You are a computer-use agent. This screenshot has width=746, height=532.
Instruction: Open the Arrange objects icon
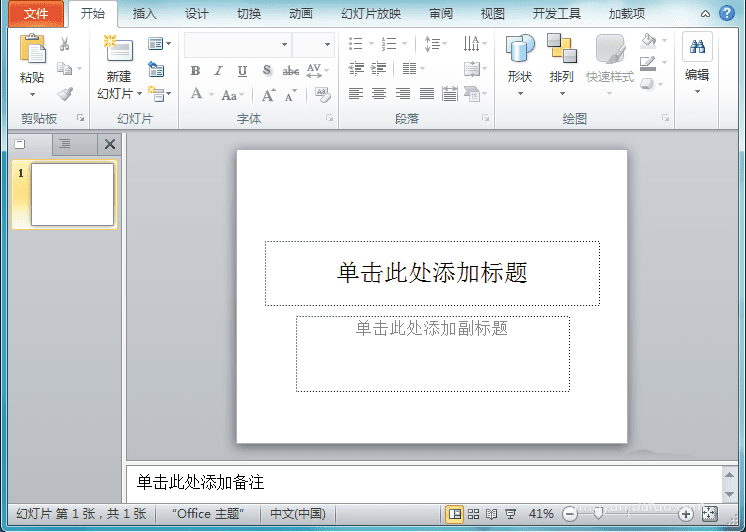(562, 48)
